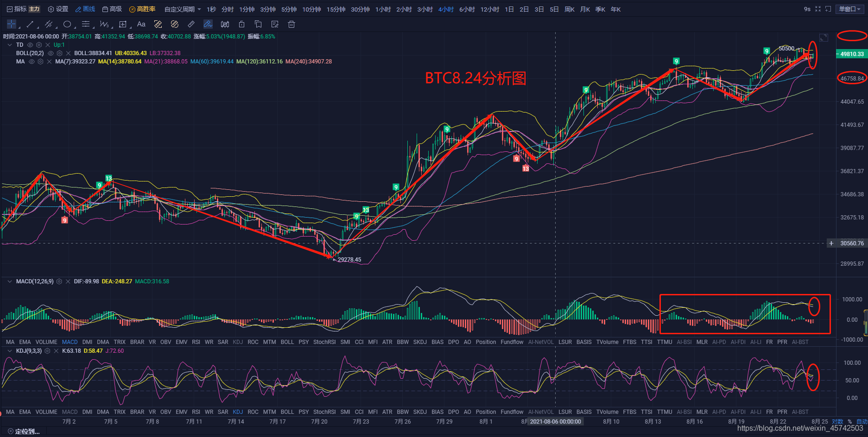Close the KDJ panel with X
This screenshot has width=868, height=437.
(x=56, y=351)
